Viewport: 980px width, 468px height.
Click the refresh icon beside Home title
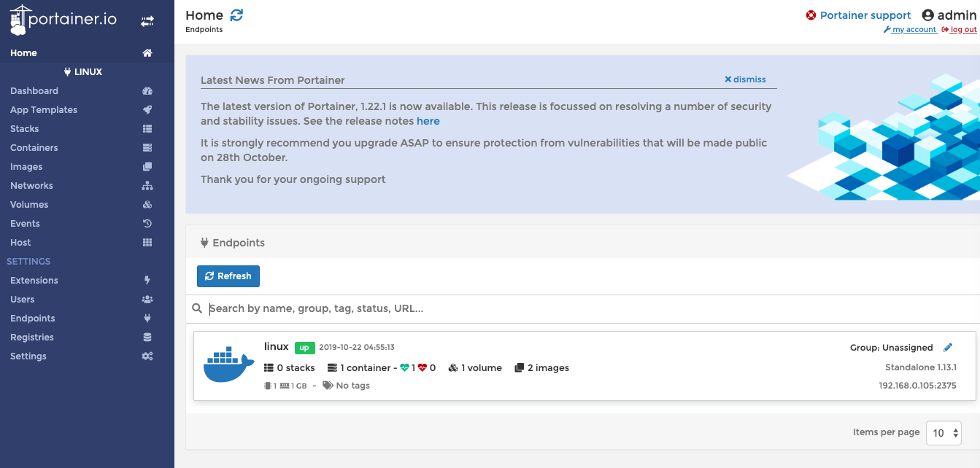tap(236, 15)
